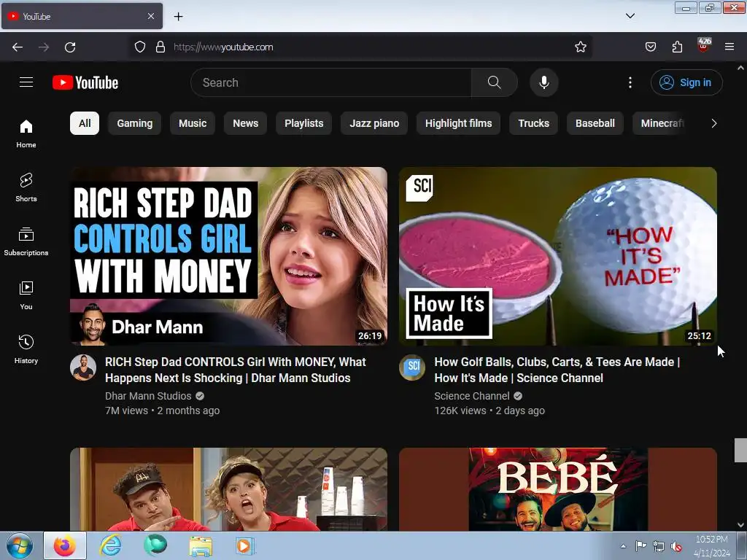Click the Science Channel avatar icon
Screen dimensions: 747x560
pos(412,367)
